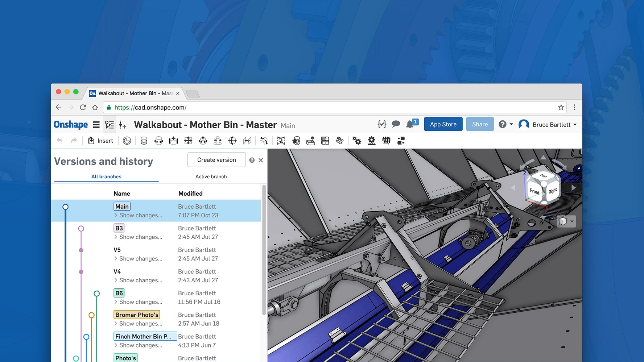This screenshot has width=644, height=362.
Task: Select the Fastened mate tool
Action: [x=144, y=141]
